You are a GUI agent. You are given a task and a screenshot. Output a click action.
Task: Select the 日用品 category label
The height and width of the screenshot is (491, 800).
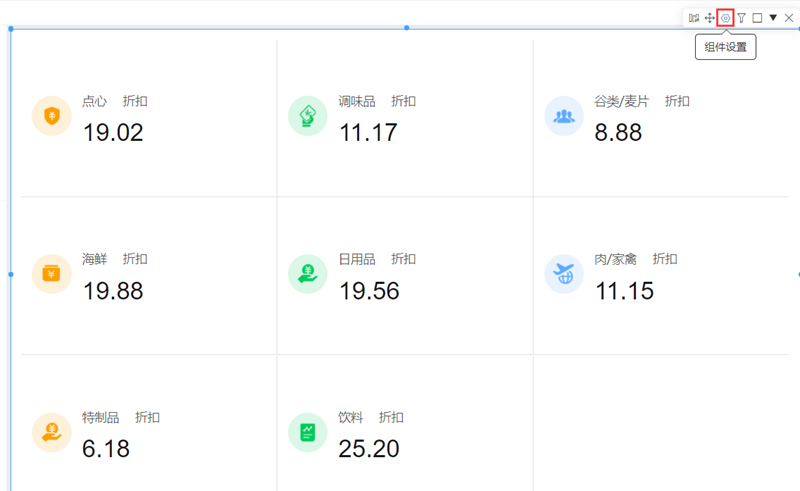pos(357,259)
